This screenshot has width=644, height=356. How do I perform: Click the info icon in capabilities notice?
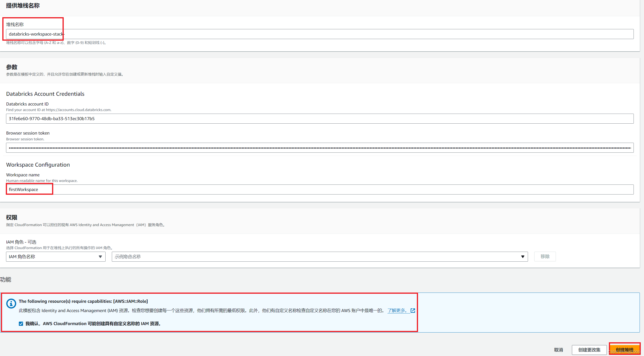(11, 303)
